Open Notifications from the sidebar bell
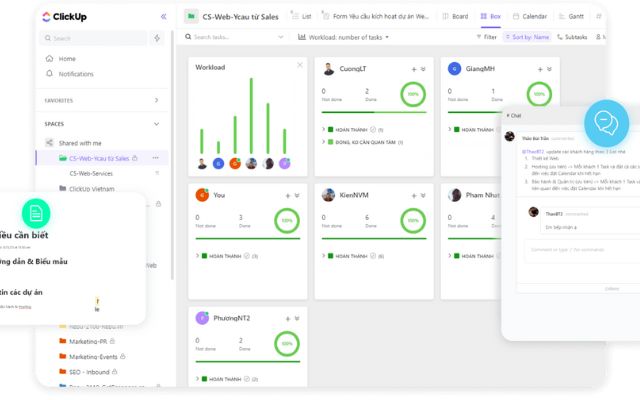Image resolution: width=640 pixels, height=400 pixels. [76, 74]
